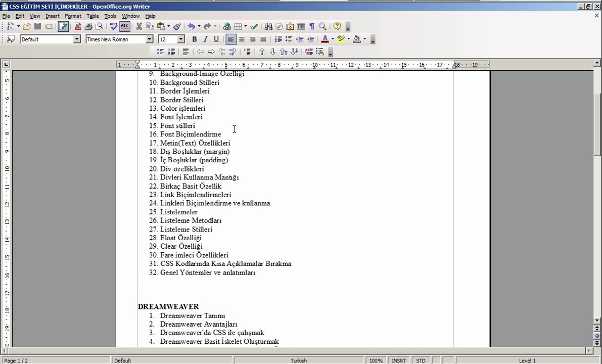Image resolution: width=602 pixels, height=364 pixels.
Task: Open Find & Replace binoculars icon
Action: pos(268,26)
